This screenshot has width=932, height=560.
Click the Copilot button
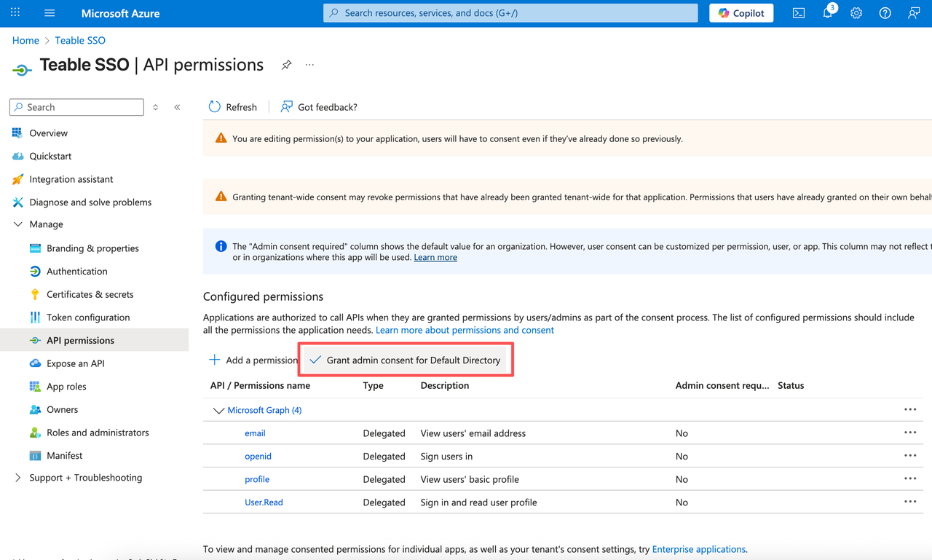(x=741, y=13)
